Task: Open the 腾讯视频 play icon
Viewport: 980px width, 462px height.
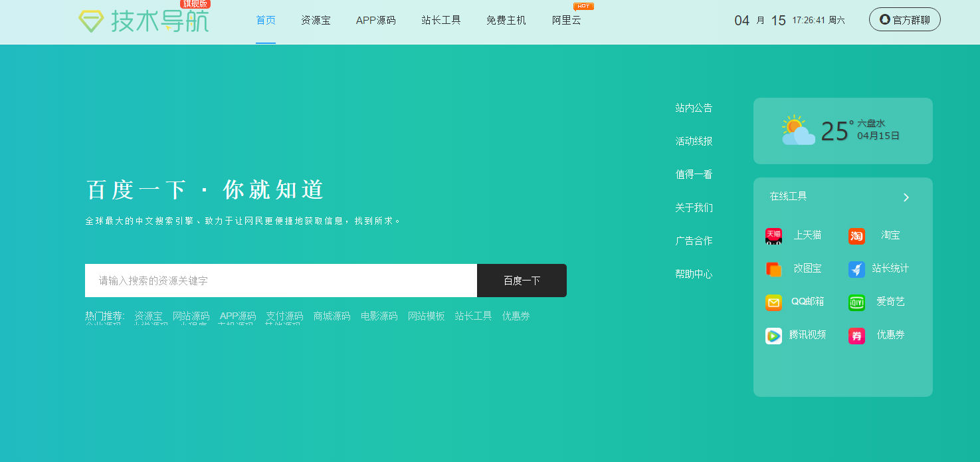Action: click(773, 336)
